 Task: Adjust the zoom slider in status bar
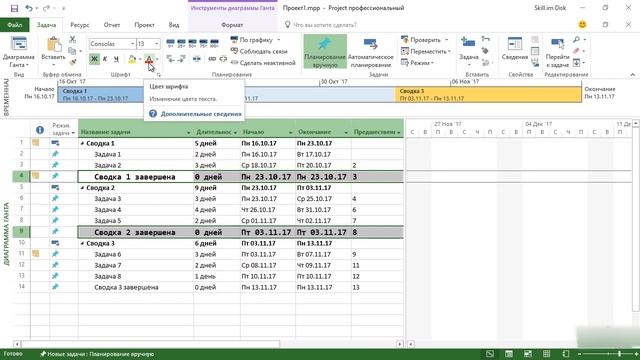609,354
